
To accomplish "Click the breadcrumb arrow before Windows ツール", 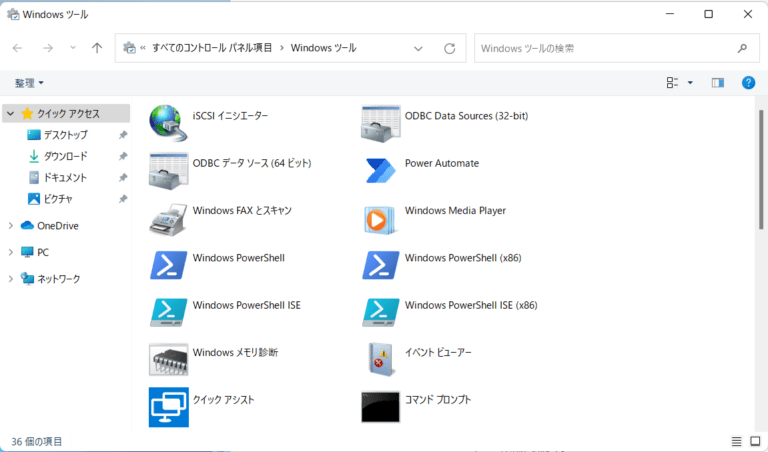I will [x=282, y=48].
